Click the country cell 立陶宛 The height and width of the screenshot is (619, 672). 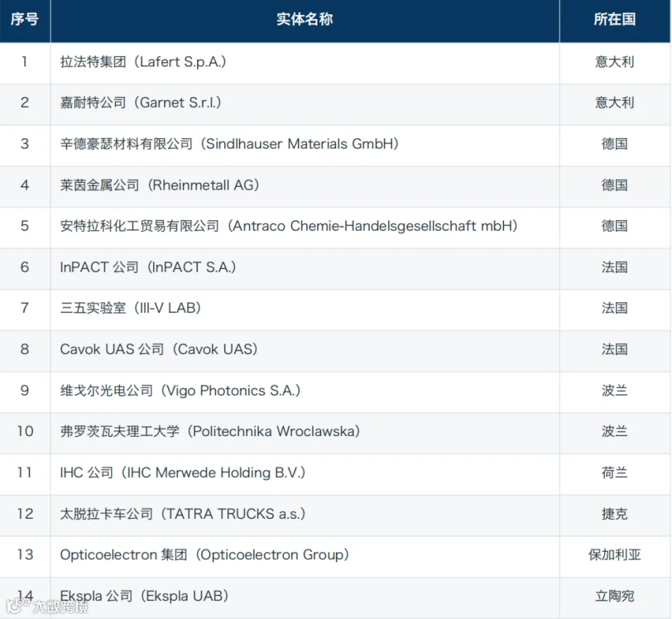click(x=615, y=596)
